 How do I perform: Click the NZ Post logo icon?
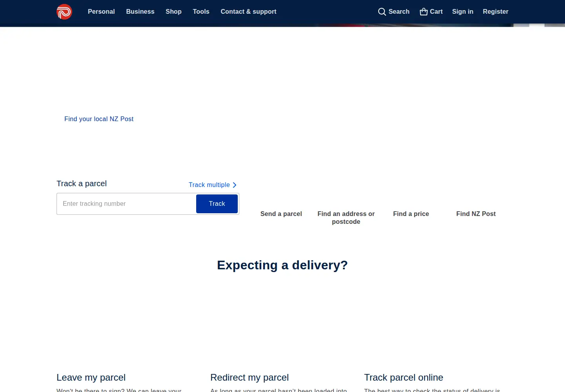pos(64,12)
